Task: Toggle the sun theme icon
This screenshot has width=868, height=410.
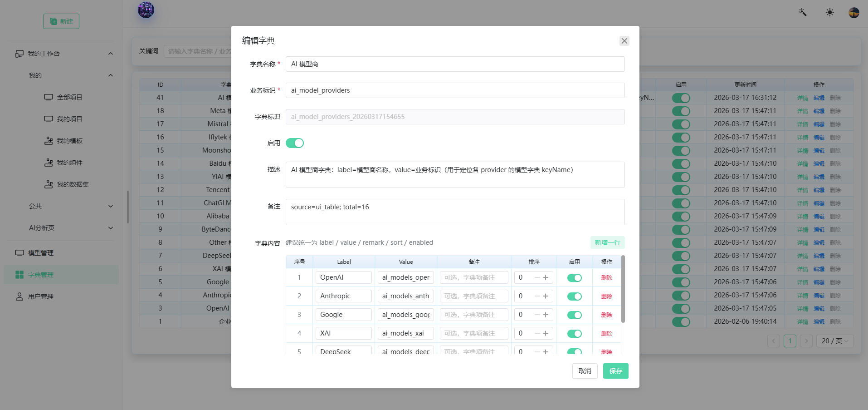Action: click(x=830, y=12)
